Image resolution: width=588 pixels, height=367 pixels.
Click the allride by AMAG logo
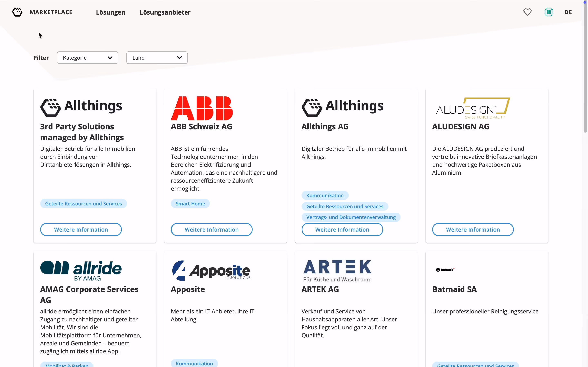(x=81, y=270)
